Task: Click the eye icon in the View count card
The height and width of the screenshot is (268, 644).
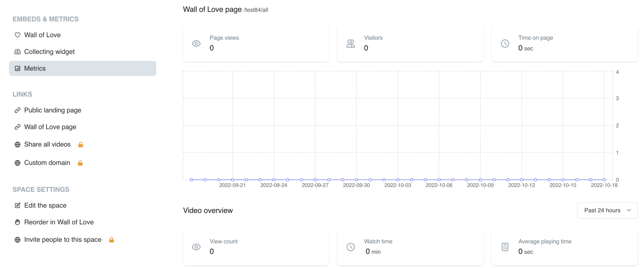Action: (x=196, y=247)
